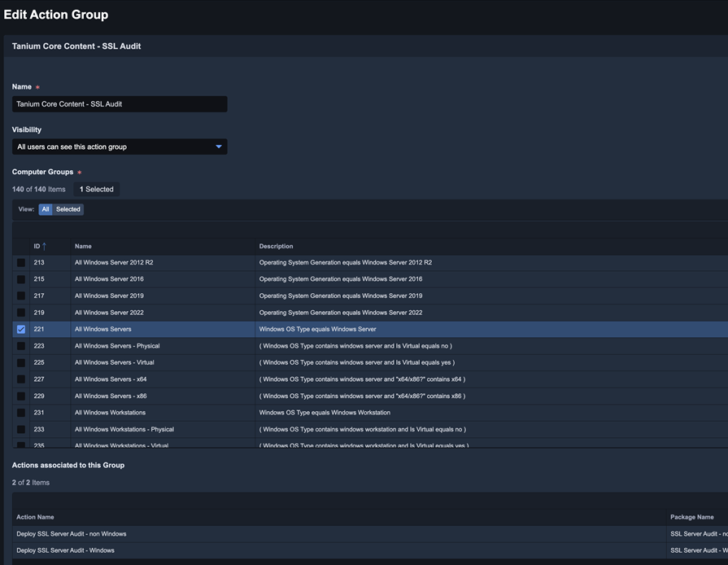Viewport: 728px width, 565px height.
Task: Click the ID cell 229
Action: [x=39, y=396]
